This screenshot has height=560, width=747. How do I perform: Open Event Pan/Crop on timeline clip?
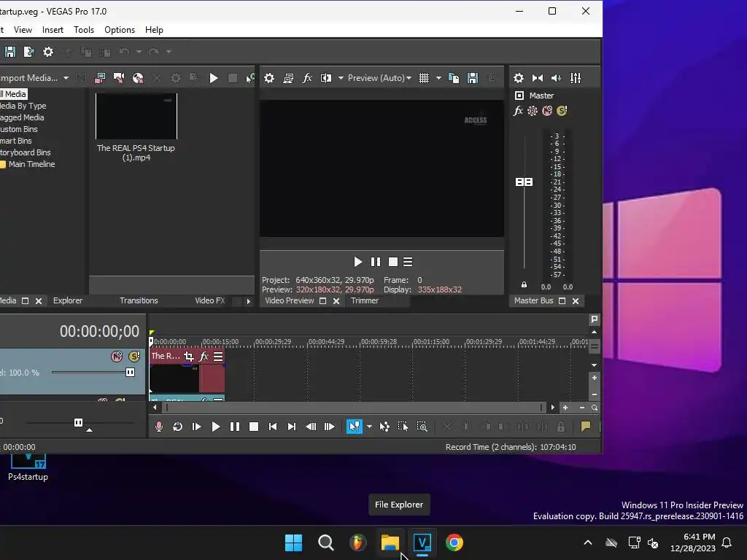click(189, 356)
